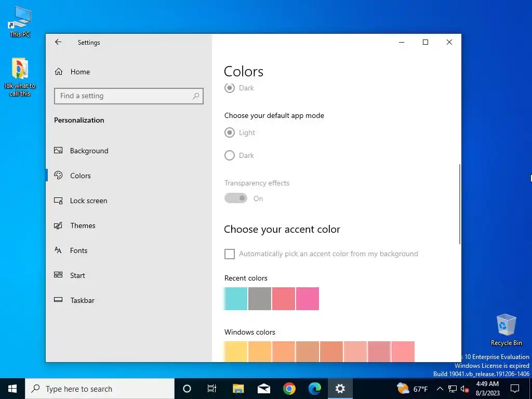Click the Recent colors label

tap(246, 278)
